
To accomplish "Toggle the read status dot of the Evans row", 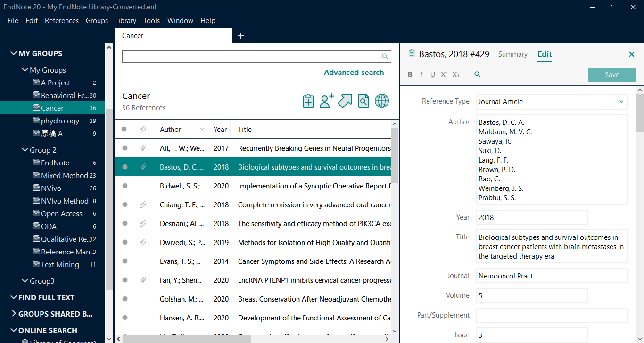I will tap(124, 261).
